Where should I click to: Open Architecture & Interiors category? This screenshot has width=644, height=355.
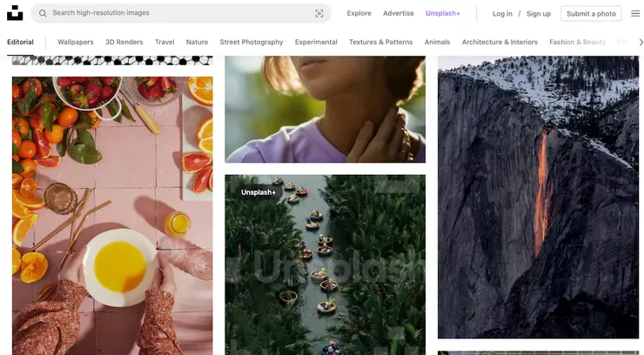pyautogui.click(x=500, y=42)
